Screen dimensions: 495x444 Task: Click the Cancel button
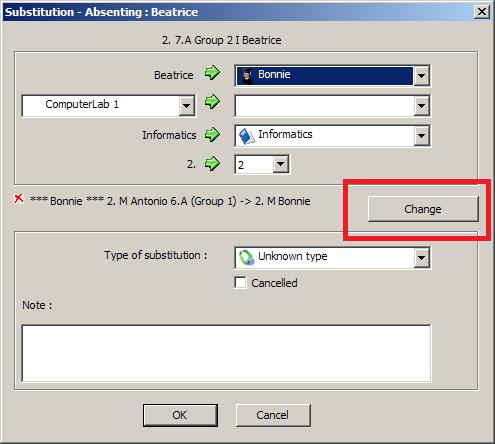tap(273, 415)
